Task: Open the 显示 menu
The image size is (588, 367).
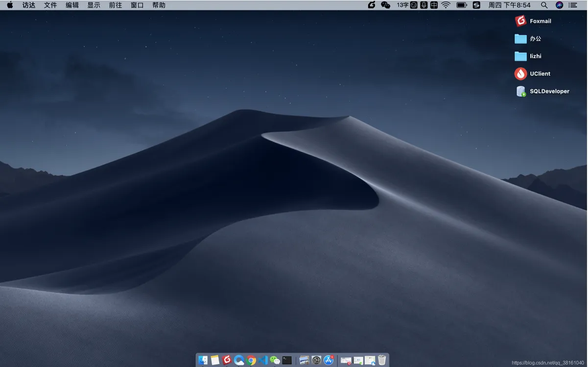Action: pyautogui.click(x=94, y=5)
